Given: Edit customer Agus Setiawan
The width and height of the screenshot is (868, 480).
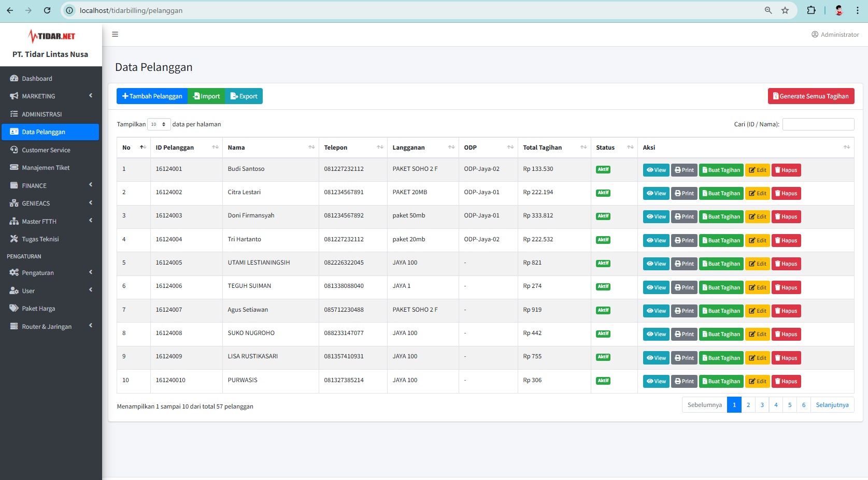Looking at the screenshot, I should click(758, 311).
